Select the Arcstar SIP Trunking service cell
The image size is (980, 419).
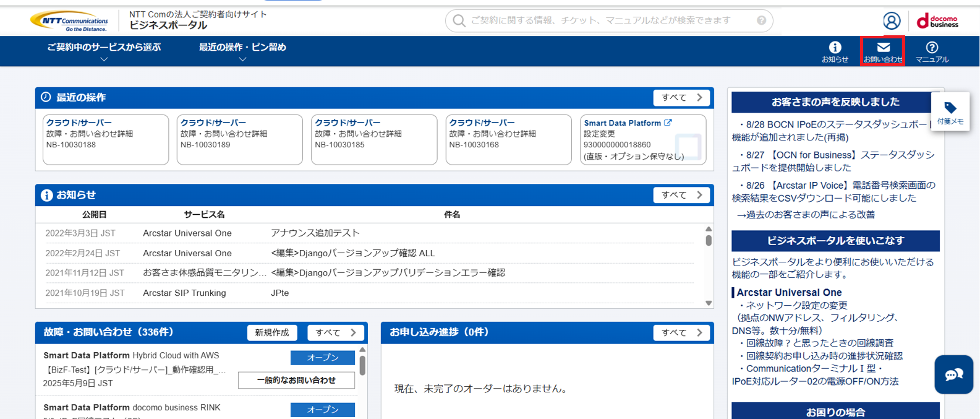(184, 293)
